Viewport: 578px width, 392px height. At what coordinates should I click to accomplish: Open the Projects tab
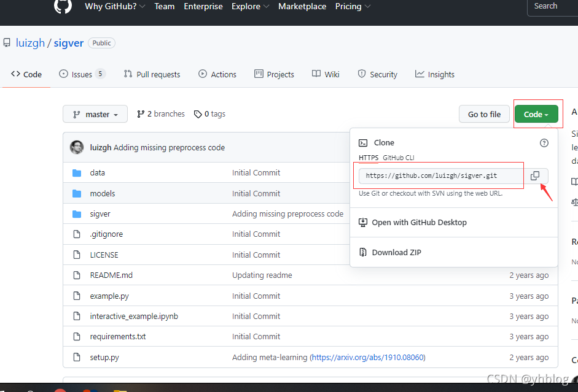[274, 74]
